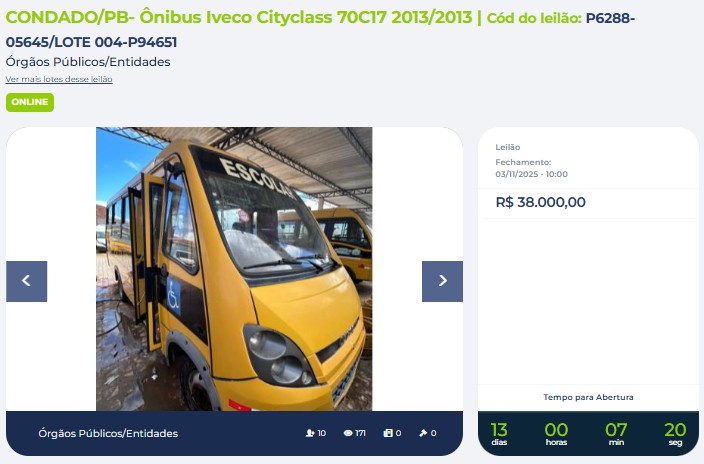Click the R$ 38.000,00 price

tap(541, 202)
